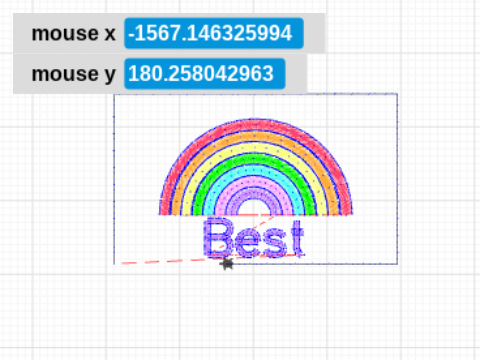Click the mouse x value -1567.146325994

(214, 33)
